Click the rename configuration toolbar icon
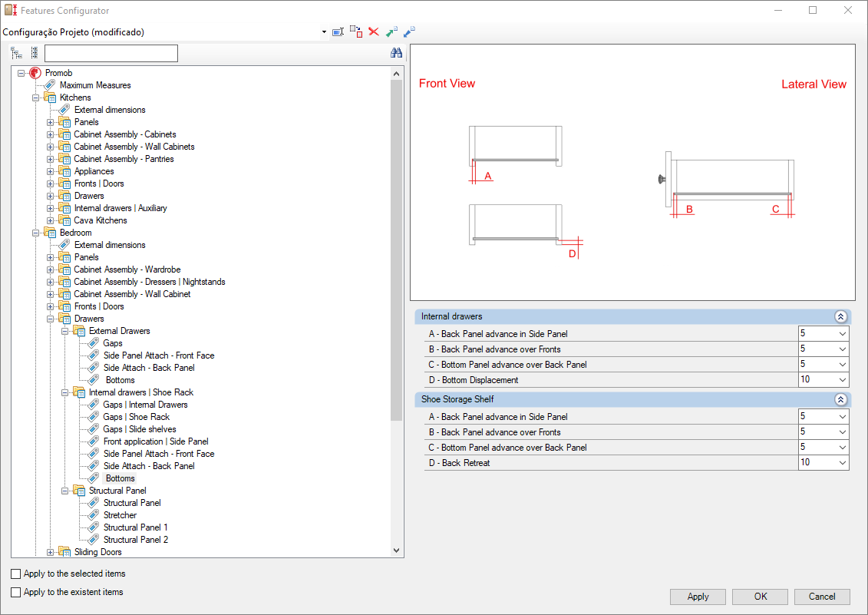 coord(338,32)
